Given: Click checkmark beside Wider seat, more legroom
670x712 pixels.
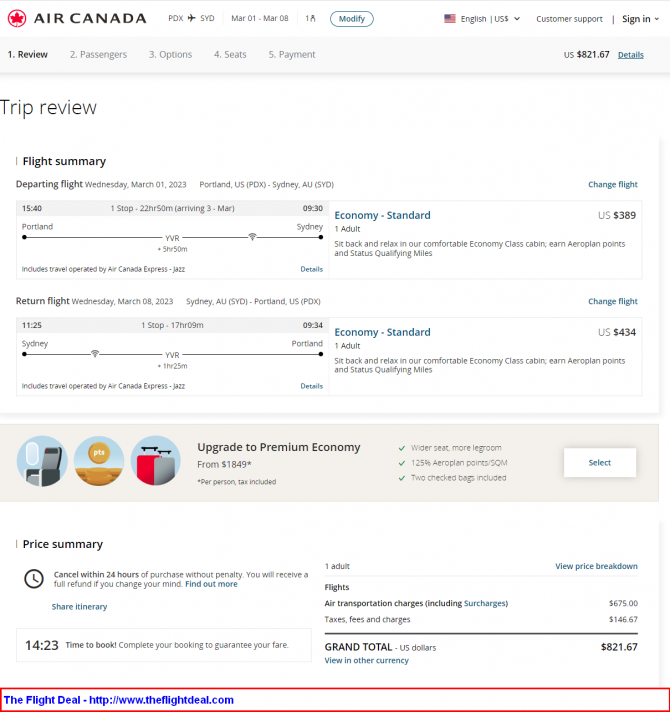Looking at the screenshot, I should click(x=402, y=448).
